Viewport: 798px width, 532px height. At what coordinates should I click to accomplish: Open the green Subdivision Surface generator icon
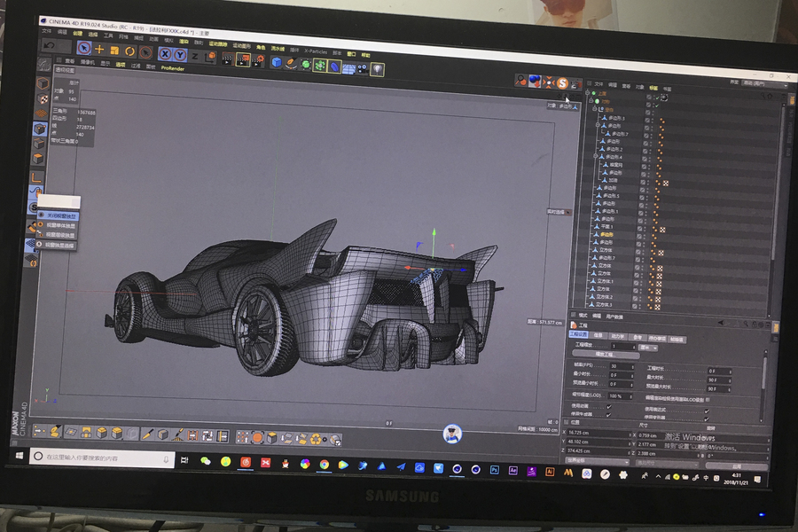[x=305, y=64]
